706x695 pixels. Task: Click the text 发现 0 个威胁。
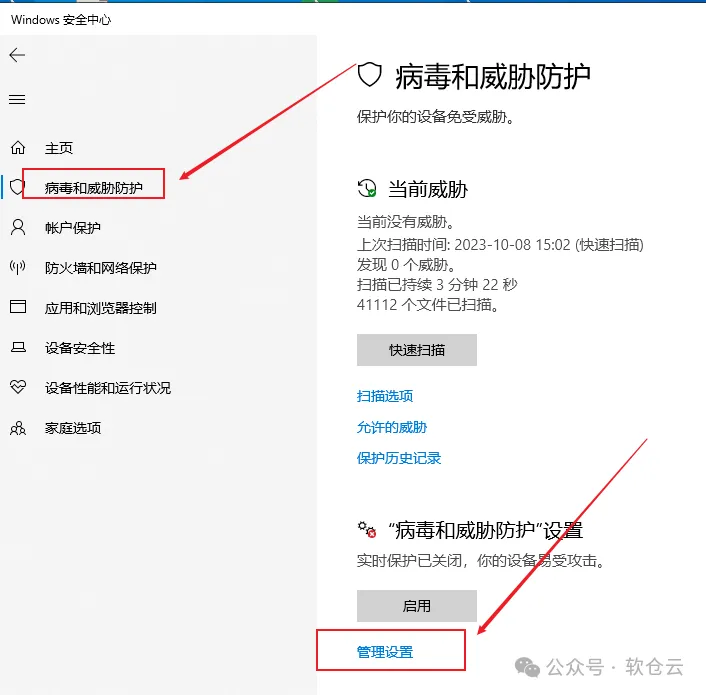(407, 265)
